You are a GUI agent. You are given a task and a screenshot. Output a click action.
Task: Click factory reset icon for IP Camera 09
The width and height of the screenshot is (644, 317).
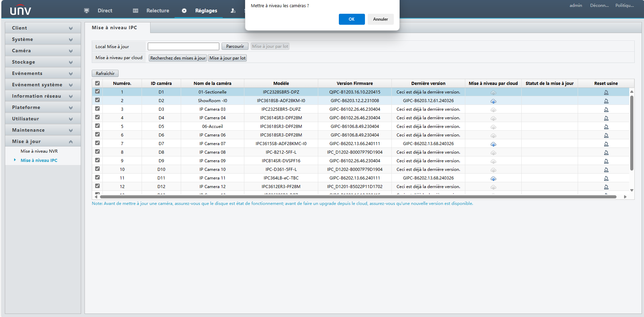pyautogui.click(x=606, y=161)
